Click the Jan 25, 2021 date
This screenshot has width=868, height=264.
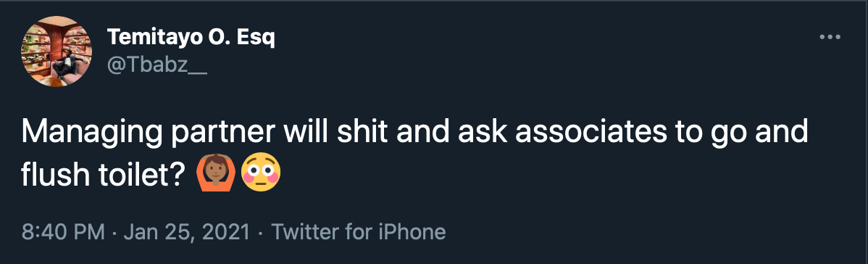coord(186,232)
